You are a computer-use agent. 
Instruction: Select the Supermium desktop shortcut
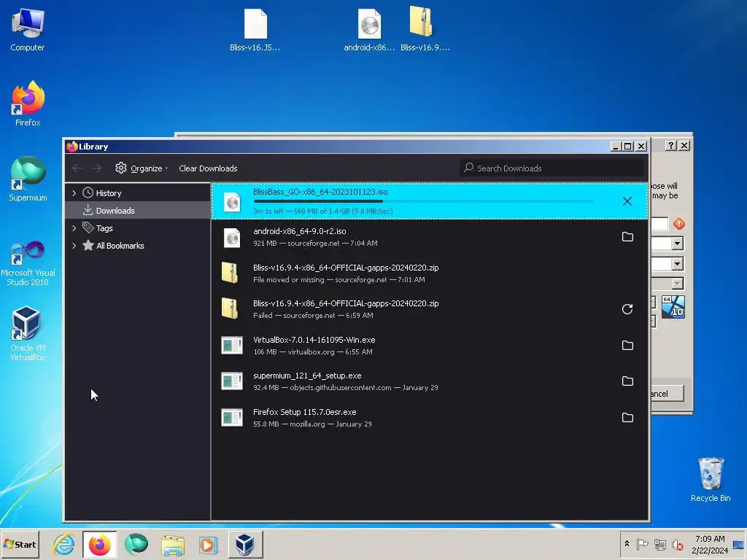pos(28,179)
